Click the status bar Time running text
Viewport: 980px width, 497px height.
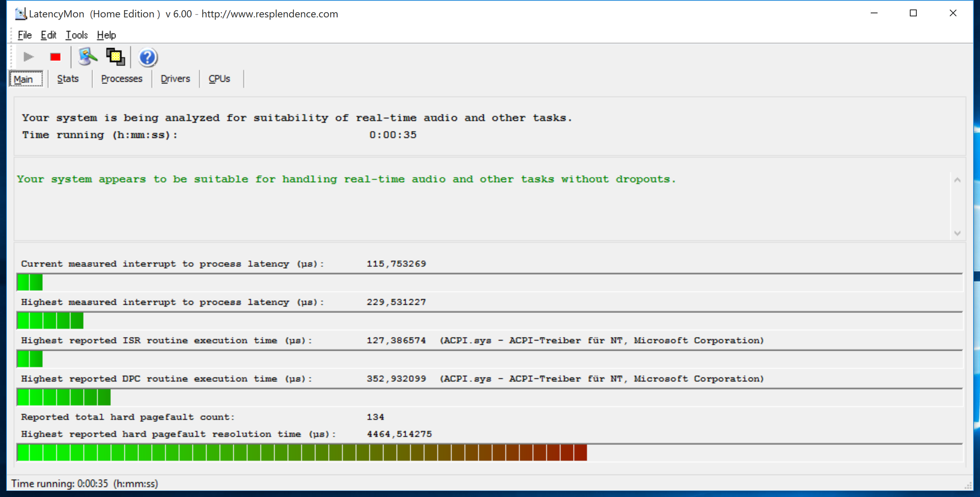(85, 484)
